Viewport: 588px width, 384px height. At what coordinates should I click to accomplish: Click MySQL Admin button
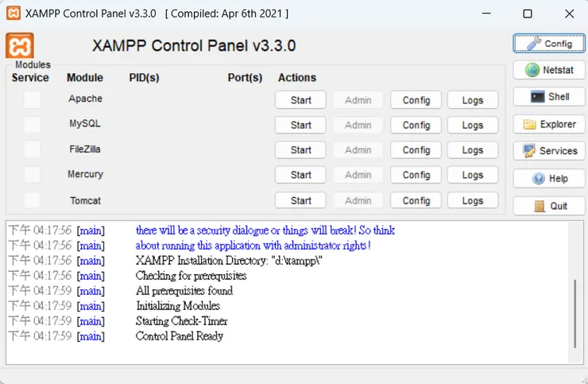[358, 125]
